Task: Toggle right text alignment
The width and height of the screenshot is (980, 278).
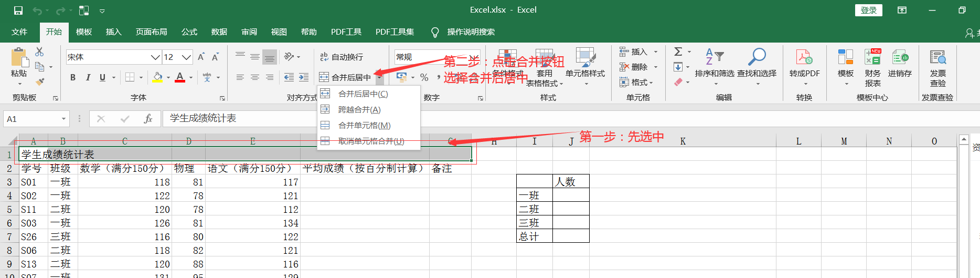Action: click(270, 77)
